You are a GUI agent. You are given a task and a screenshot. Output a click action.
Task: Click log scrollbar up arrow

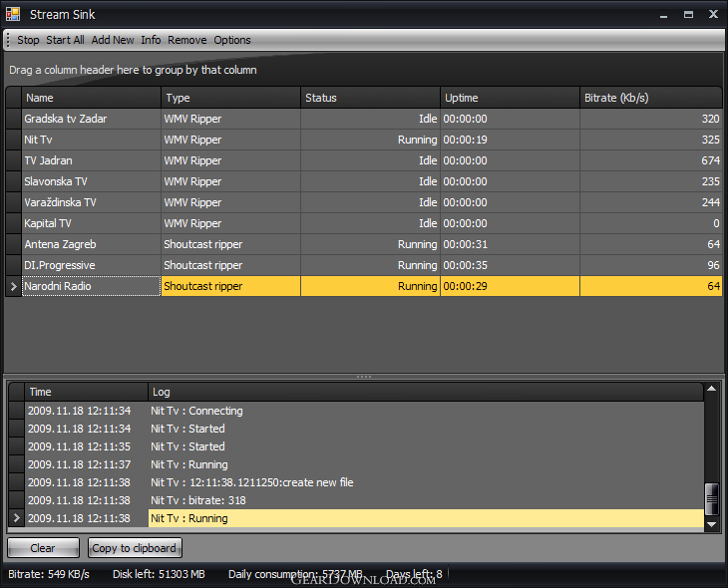(712, 389)
